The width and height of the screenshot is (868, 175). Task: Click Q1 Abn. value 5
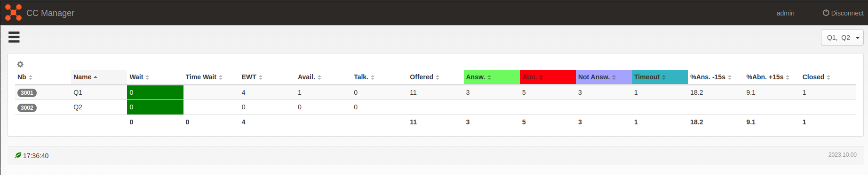click(524, 92)
